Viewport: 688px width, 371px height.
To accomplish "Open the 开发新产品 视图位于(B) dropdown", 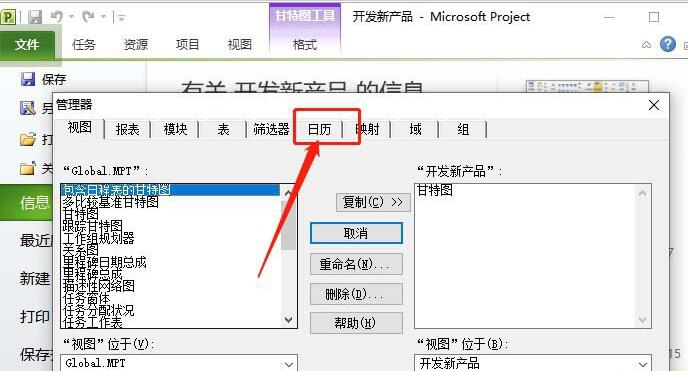I will tap(643, 364).
